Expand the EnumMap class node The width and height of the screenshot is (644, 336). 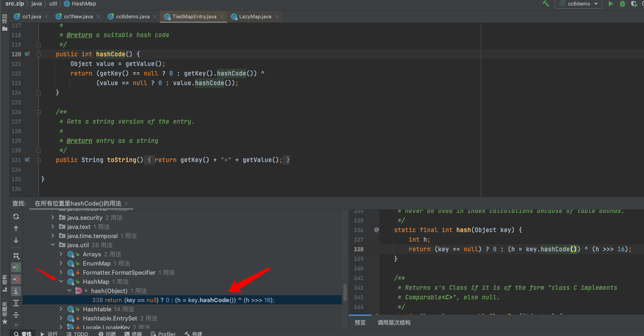click(x=61, y=263)
